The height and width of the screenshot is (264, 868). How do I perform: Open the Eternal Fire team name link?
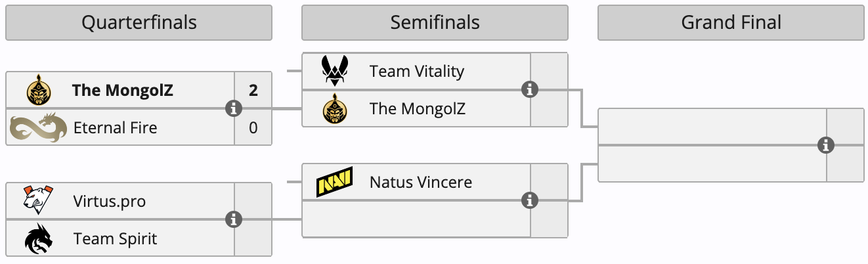[x=115, y=127]
